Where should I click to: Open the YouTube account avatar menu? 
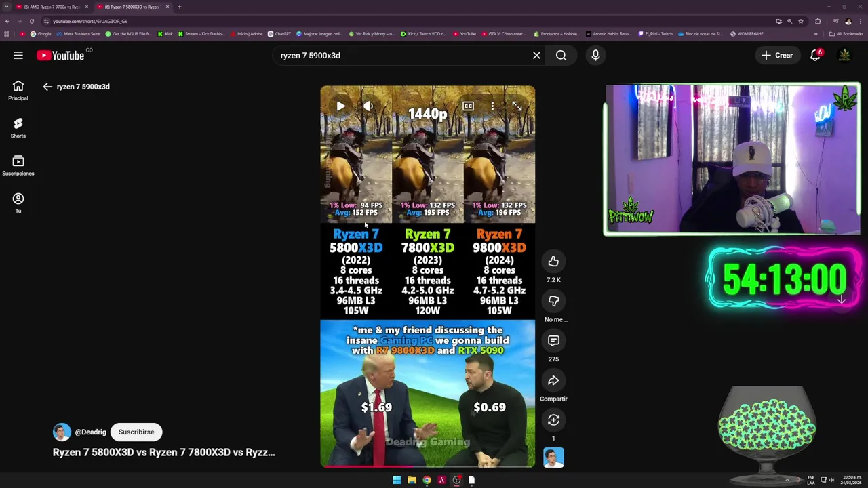pyautogui.click(x=844, y=56)
